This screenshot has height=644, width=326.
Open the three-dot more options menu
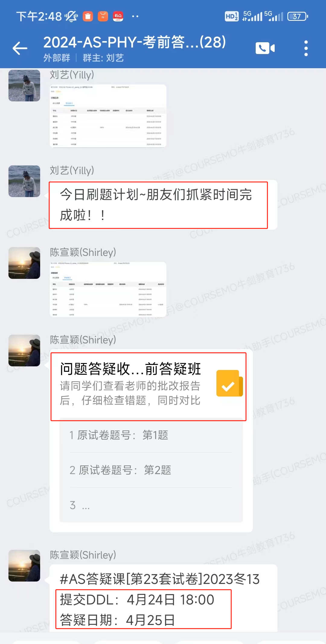pos(306,48)
